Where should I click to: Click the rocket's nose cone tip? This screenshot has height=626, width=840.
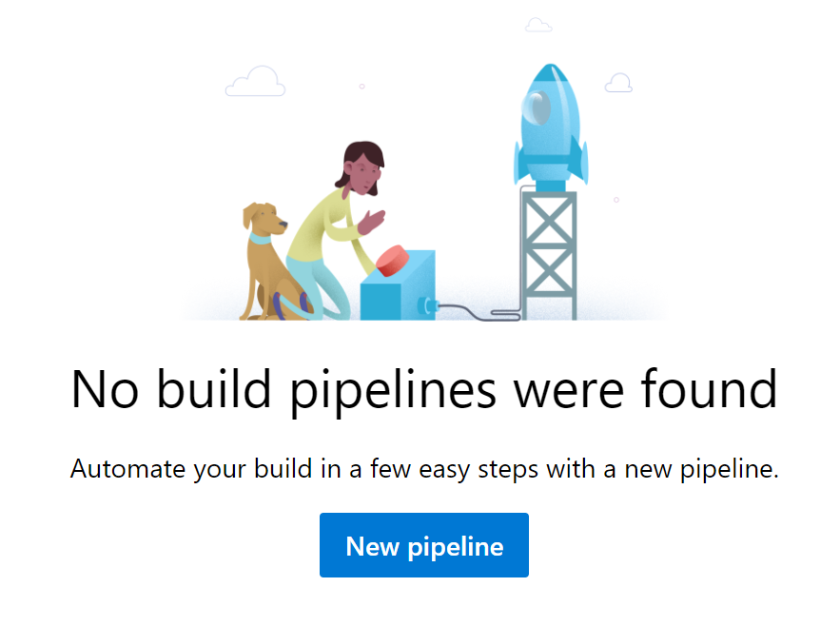point(550,70)
